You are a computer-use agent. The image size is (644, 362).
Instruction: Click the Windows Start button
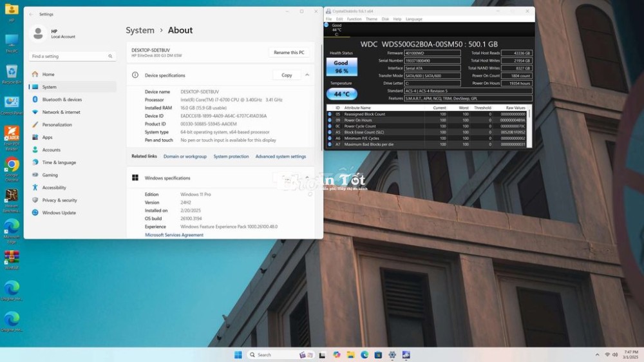tap(238, 355)
